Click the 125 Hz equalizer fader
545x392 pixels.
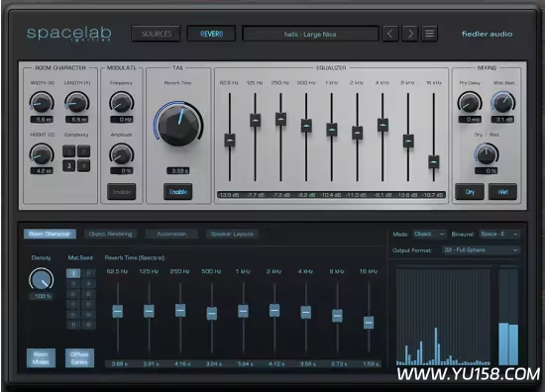[x=255, y=120]
